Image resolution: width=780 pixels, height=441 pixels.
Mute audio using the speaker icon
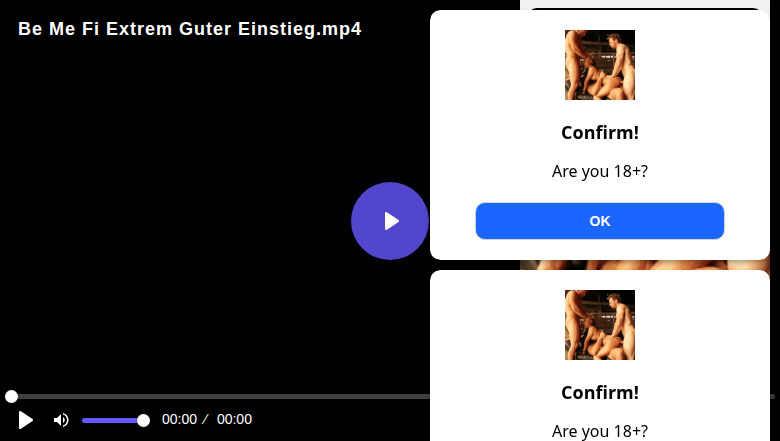[61, 420]
